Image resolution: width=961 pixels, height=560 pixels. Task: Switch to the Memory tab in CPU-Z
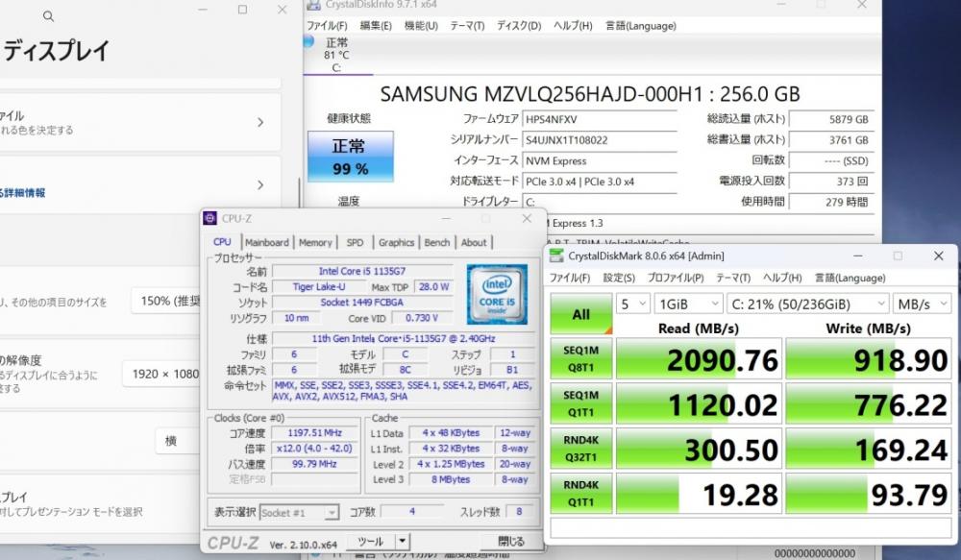tap(315, 243)
